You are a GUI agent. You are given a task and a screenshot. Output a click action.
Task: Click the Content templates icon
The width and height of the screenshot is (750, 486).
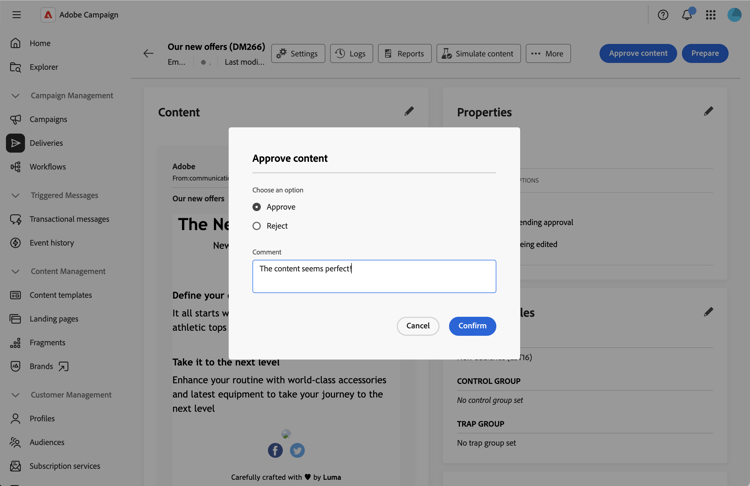coord(15,295)
